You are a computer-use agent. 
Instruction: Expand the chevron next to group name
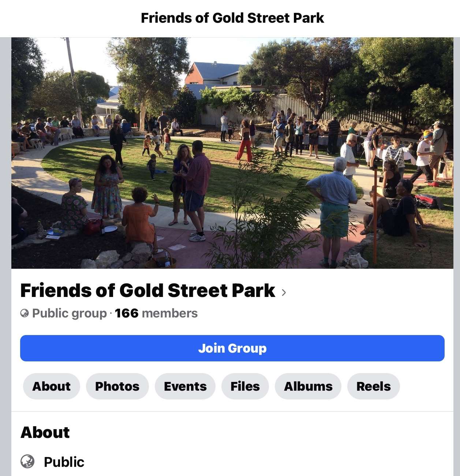coord(284,292)
